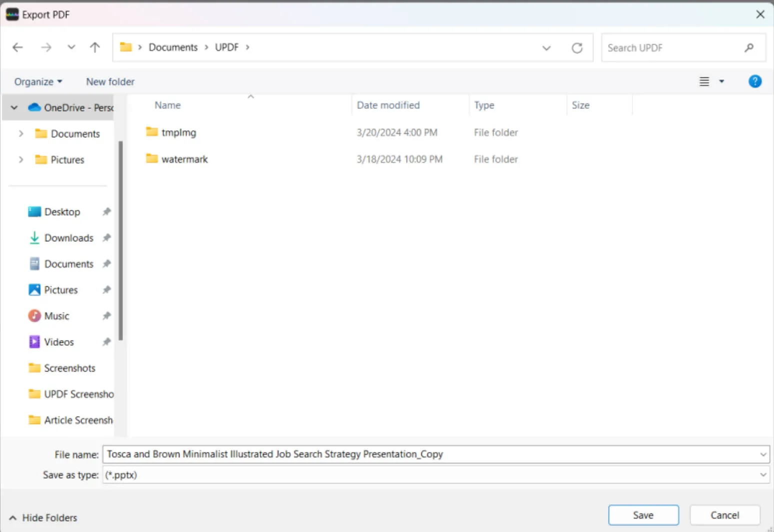Open the Screenshots folder in sidebar
This screenshot has height=532, width=774.
62,368
